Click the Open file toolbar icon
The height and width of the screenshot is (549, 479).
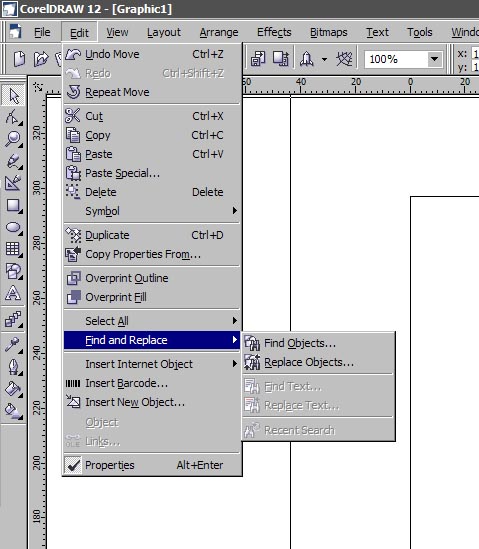(x=41, y=58)
